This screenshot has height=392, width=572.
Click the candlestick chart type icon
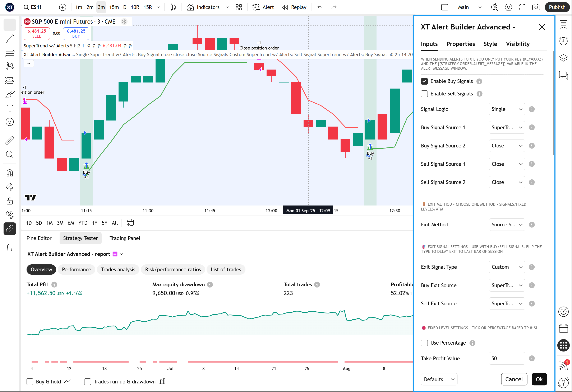pyautogui.click(x=173, y=7)
